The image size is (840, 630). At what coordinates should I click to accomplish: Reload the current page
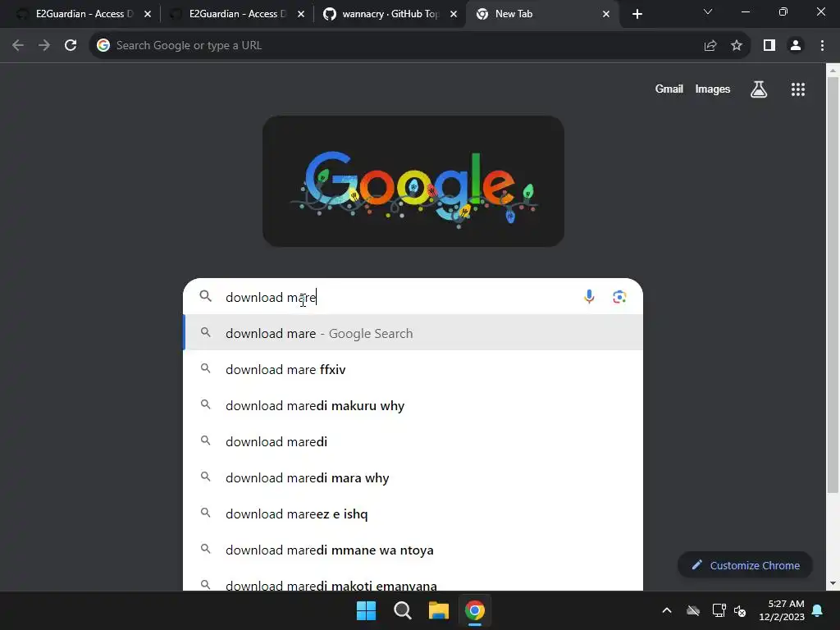tap(71, 46)
